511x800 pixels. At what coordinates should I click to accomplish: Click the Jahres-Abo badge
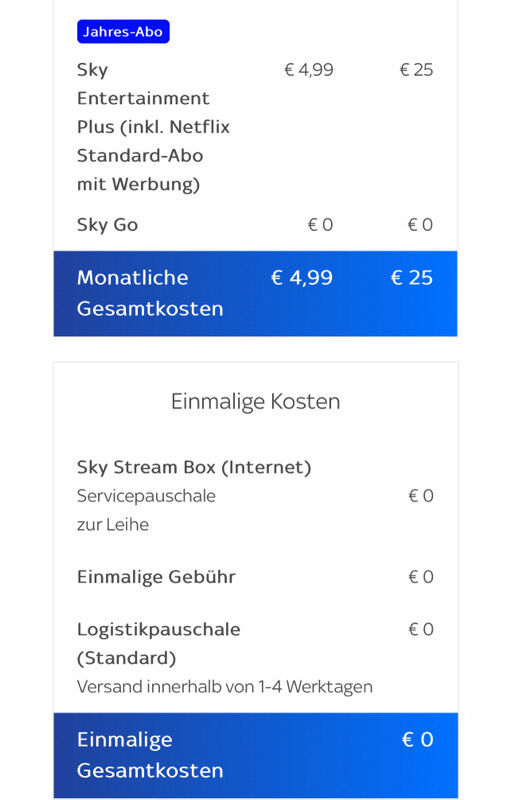[x=123, y=32]
